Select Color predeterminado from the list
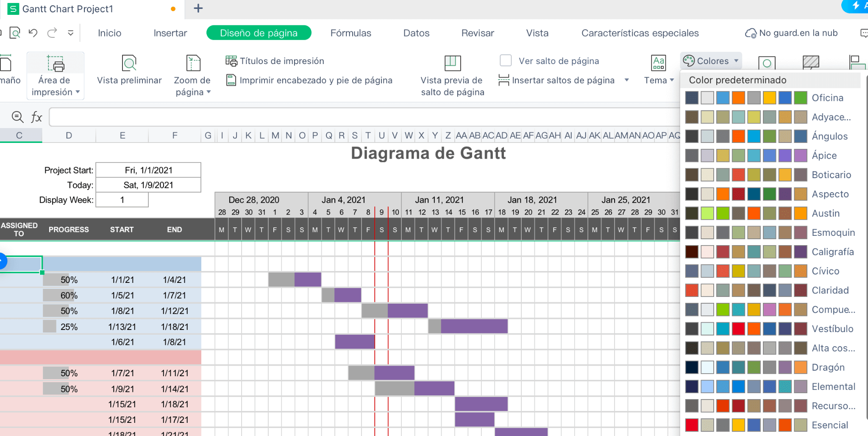868x436 pixels. click(738, 80)
